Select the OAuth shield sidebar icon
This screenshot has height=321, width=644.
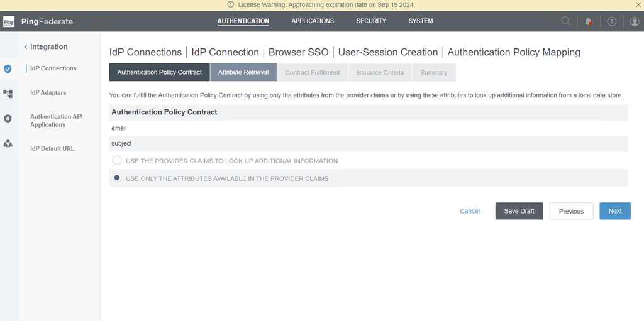tap(8, 119)
